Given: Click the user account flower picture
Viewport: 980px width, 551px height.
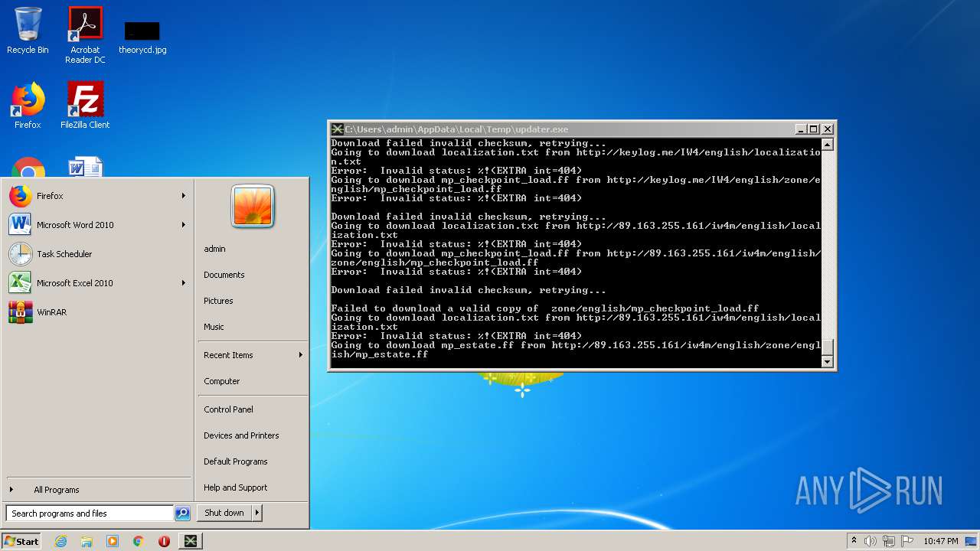Looking at the screenshot, I should [x=253, y=206].
